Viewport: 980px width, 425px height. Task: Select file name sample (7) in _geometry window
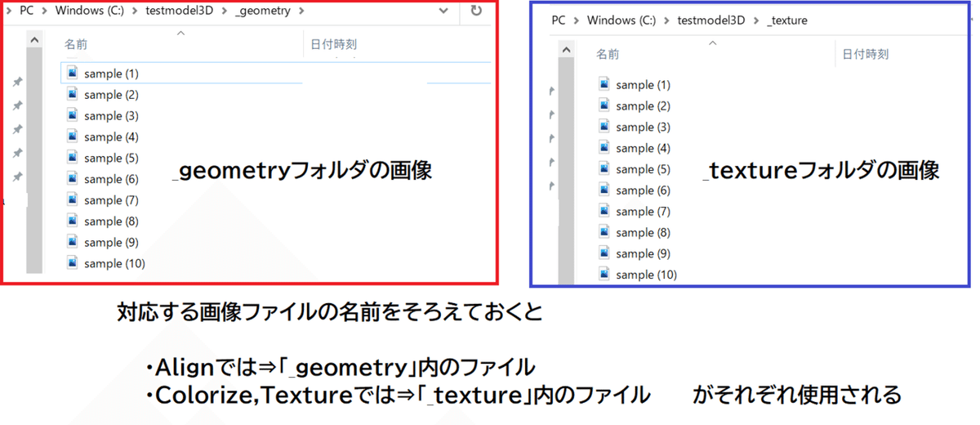[x=111, y=200]
